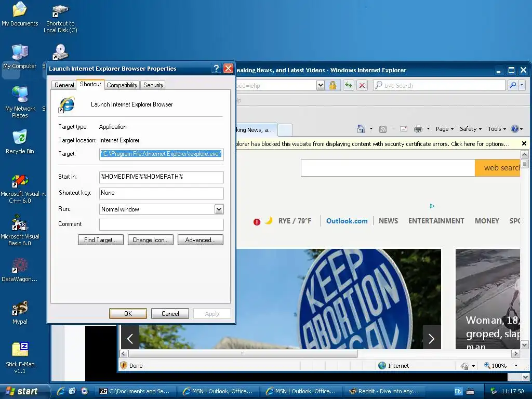Image resolution: width=532 pixels, height=399 pixels.
Task: Open the Run window-mode dropdown
Action: pos(219,209)
